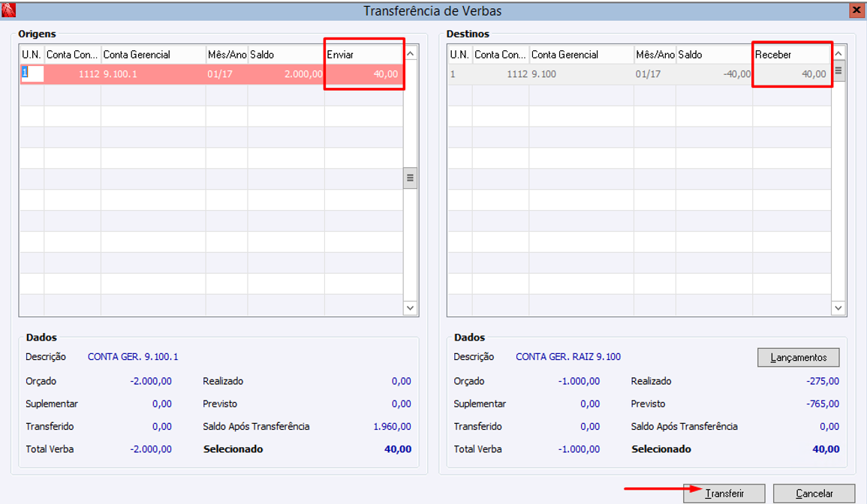Click the Destinos list scroll down arrow
The height and width of the screenshot is (504, 867).
point(838,307)
